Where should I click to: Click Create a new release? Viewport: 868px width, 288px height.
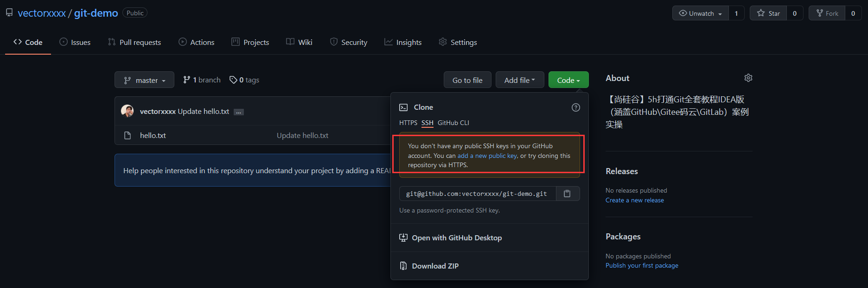pyautogui.click(x=635, y=200)
